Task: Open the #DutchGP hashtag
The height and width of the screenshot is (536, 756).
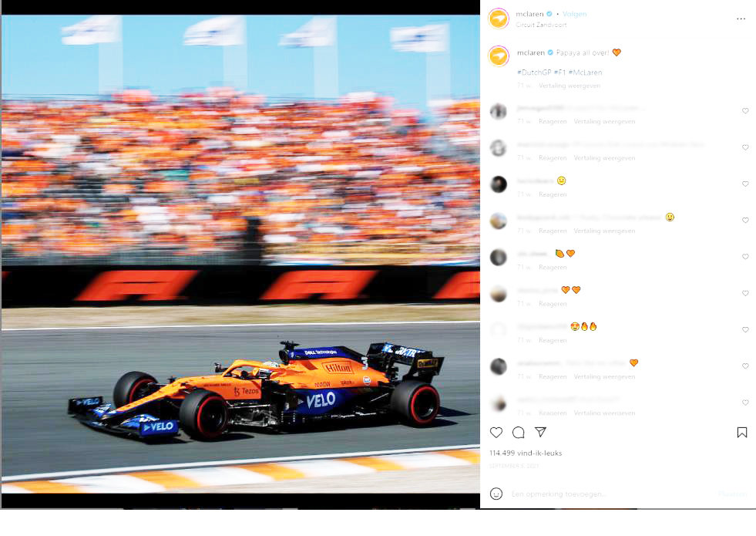Action: point(534,72)
